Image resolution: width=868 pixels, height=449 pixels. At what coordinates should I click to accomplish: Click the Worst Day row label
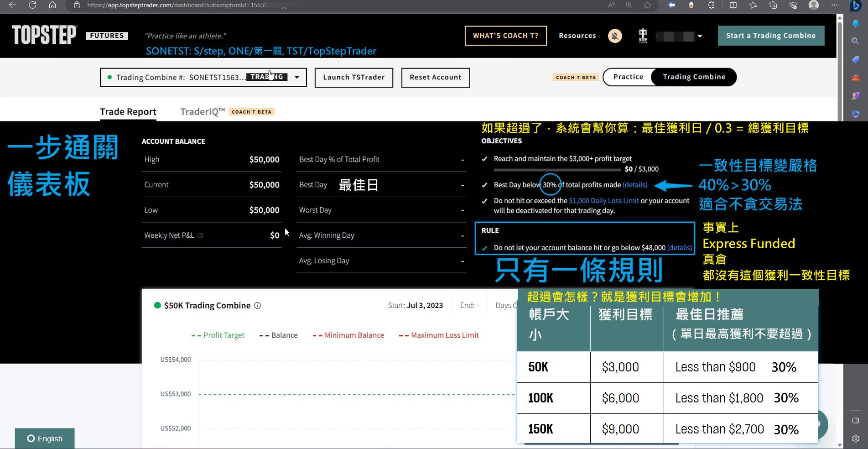coord(315,210)
